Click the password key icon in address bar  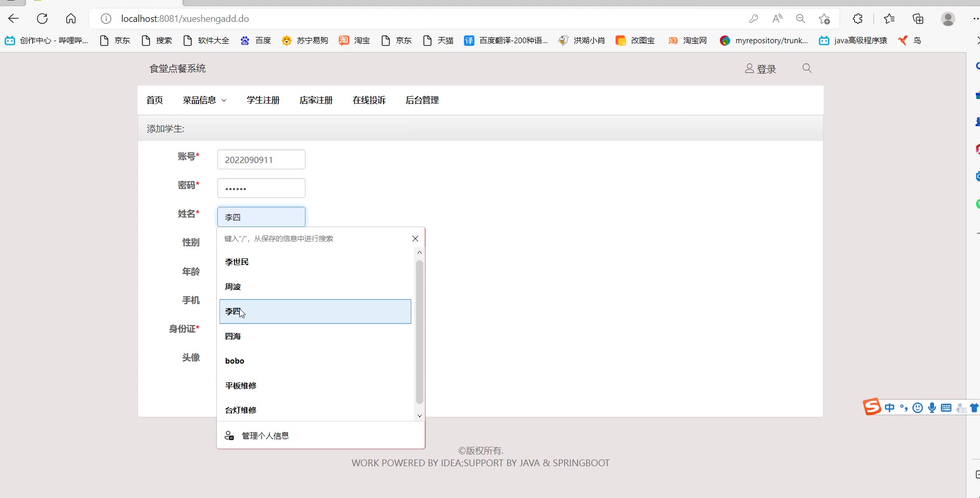tap(754, 19)
